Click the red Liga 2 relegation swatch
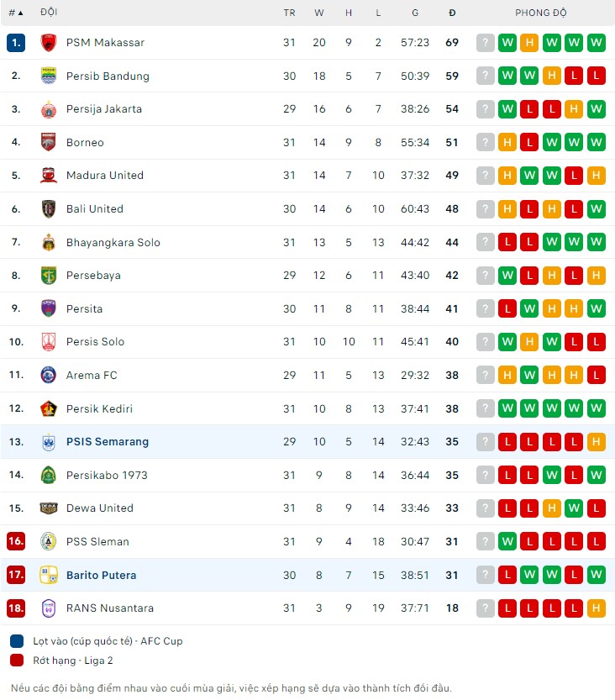This screenshot has width=615, height=700. (x=17, y=661)
